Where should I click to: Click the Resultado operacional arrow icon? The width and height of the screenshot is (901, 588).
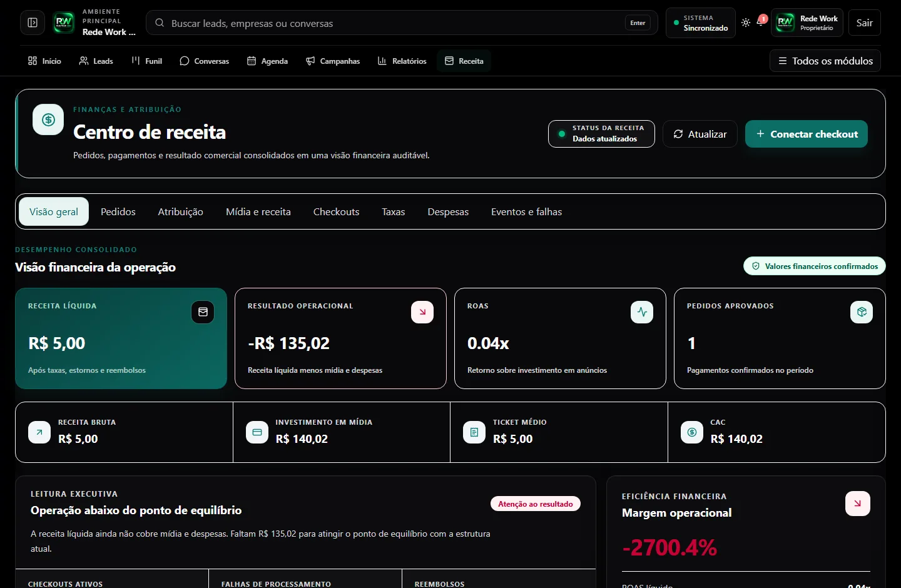point(422,312)
